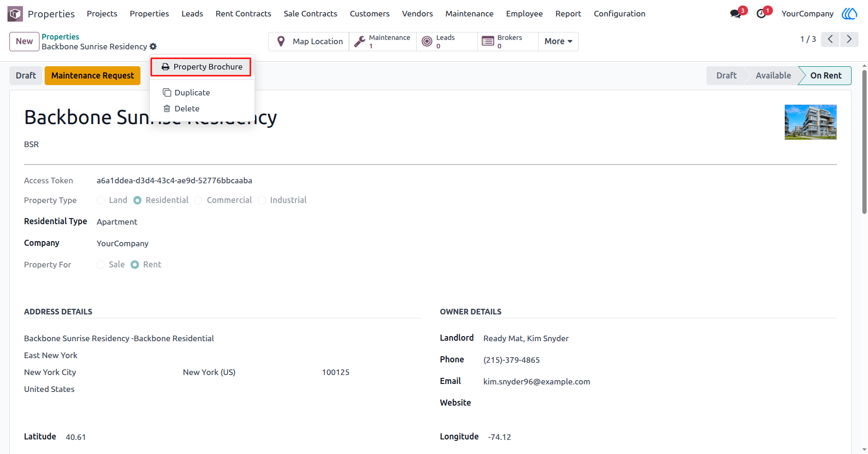Click the gear actions icon beside record name

153,47
